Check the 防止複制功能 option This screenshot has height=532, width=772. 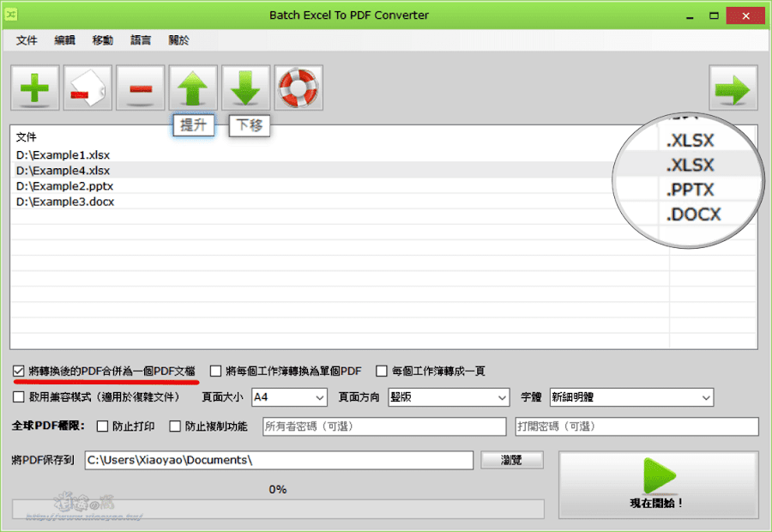pyautogui.click(x=175, y=426)
